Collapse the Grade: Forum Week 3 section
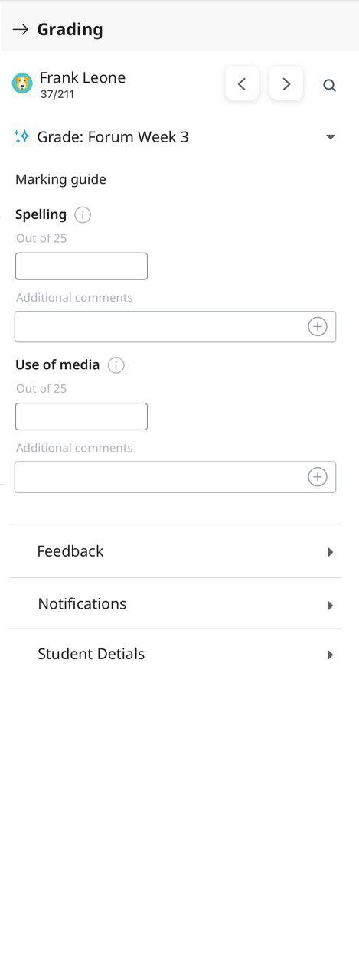 click(x=331, y=137)
